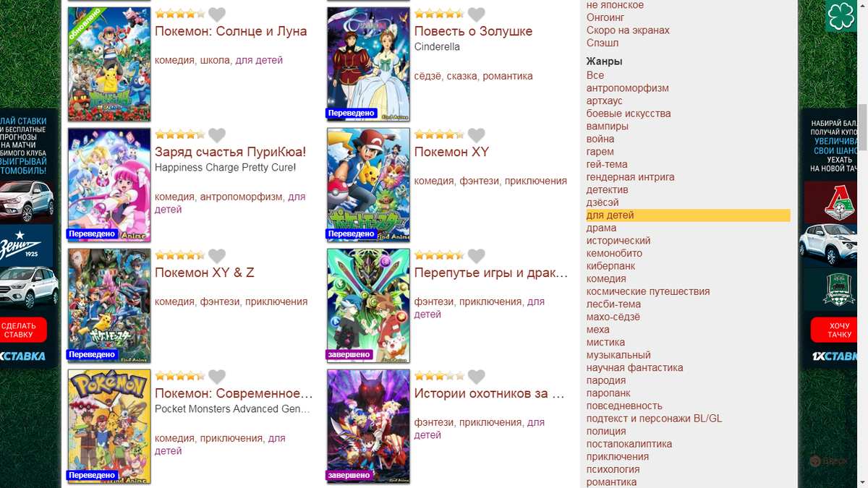Open the Повесть о Золушке title link

(x=473, y=31)
